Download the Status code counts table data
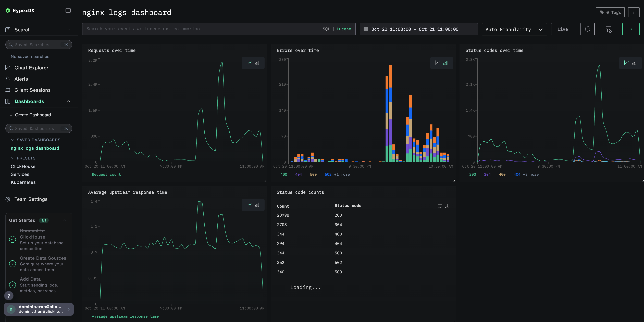This screenshot has width=644, height=322. (448, 206)
